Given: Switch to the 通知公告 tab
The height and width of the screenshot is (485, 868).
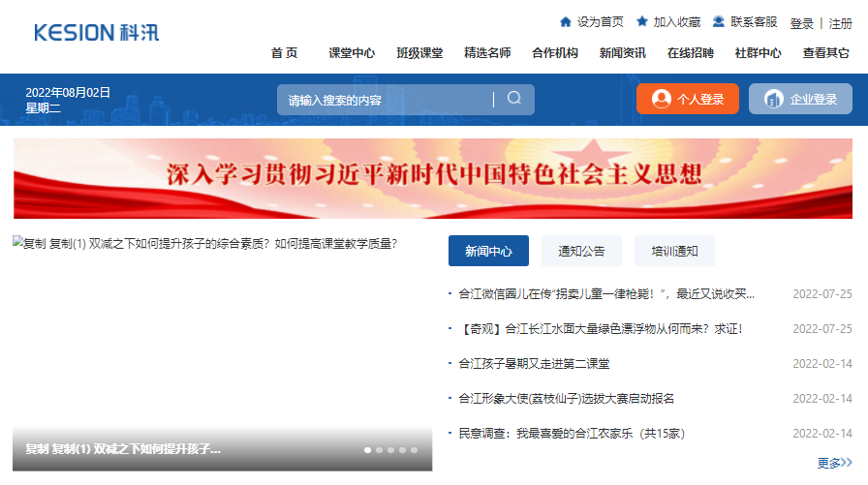Looking at the screenshot, I should click(x=581, y=251).
